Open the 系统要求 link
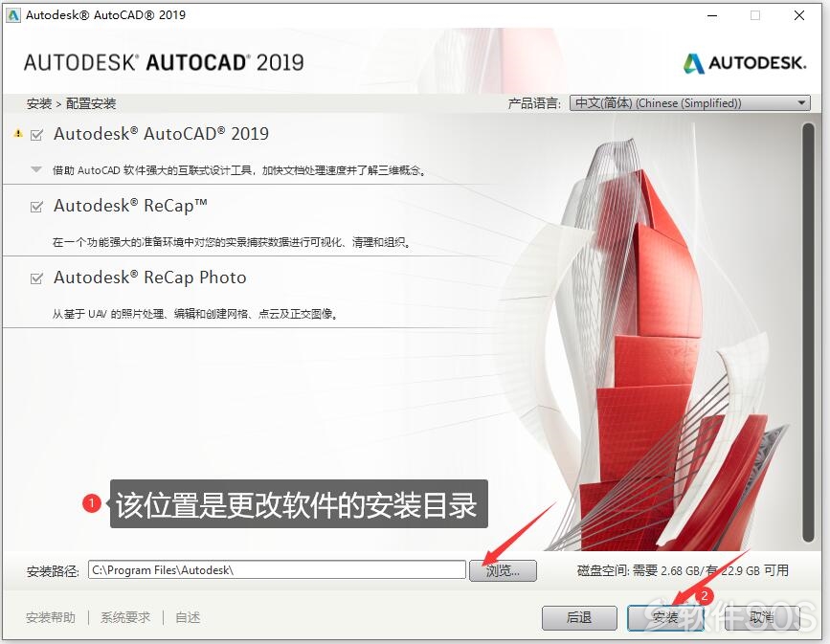Viewport: 830px width, 644px height. tap(125, 617)
